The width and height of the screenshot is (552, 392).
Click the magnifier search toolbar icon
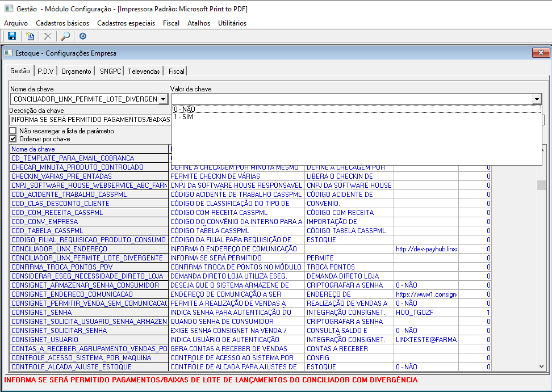pos(65,36)
